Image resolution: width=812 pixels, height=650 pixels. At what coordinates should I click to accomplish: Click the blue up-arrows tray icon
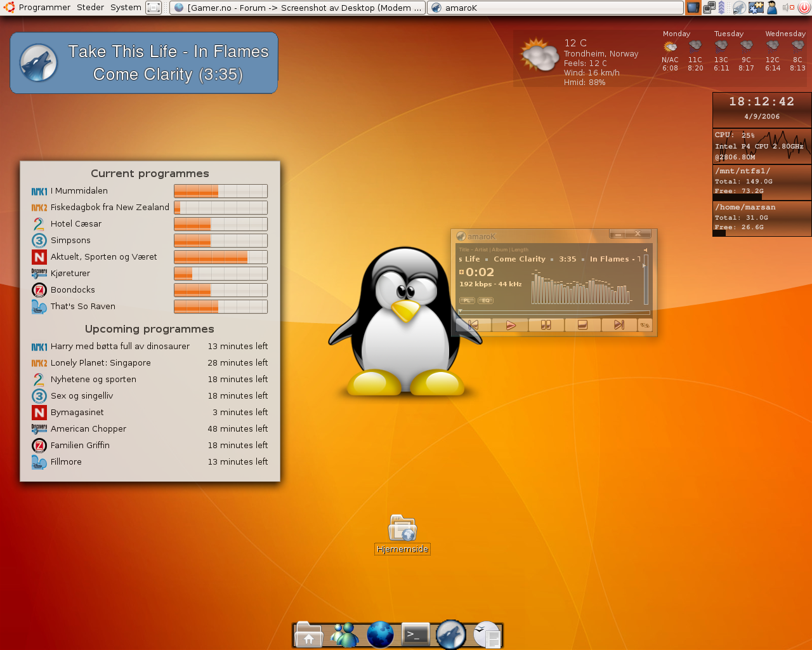721,8
